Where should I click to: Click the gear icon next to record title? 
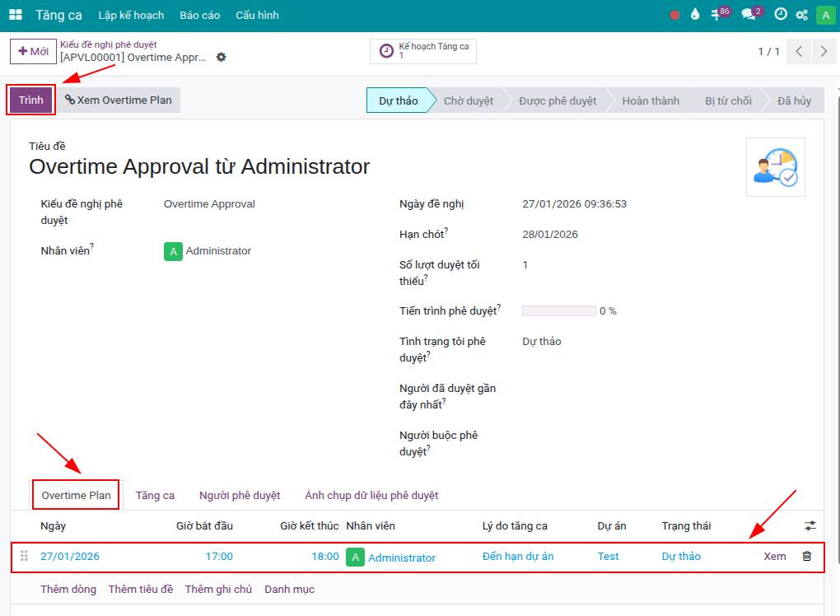click(221, 58)
